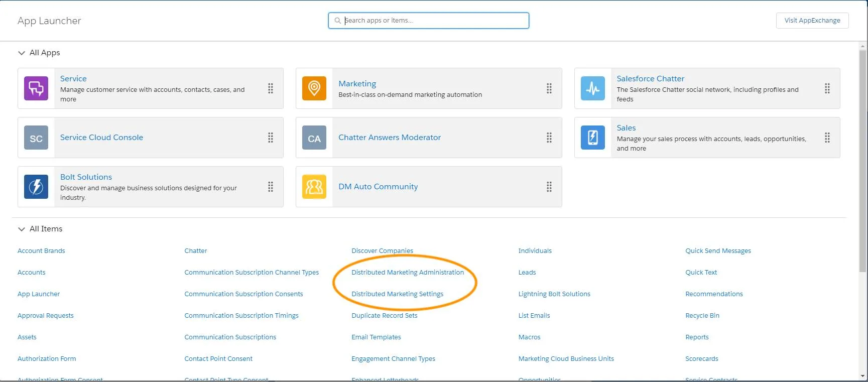Open Account Brands item

coord(41,251)
